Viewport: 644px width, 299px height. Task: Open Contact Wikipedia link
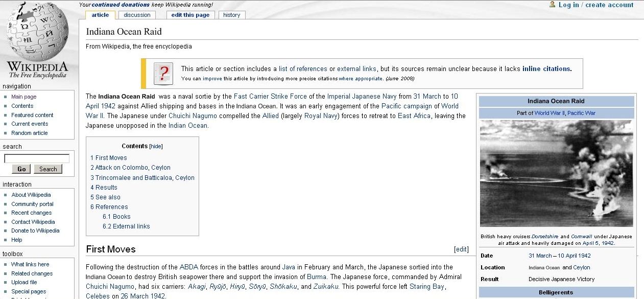[x=33, y=222]
